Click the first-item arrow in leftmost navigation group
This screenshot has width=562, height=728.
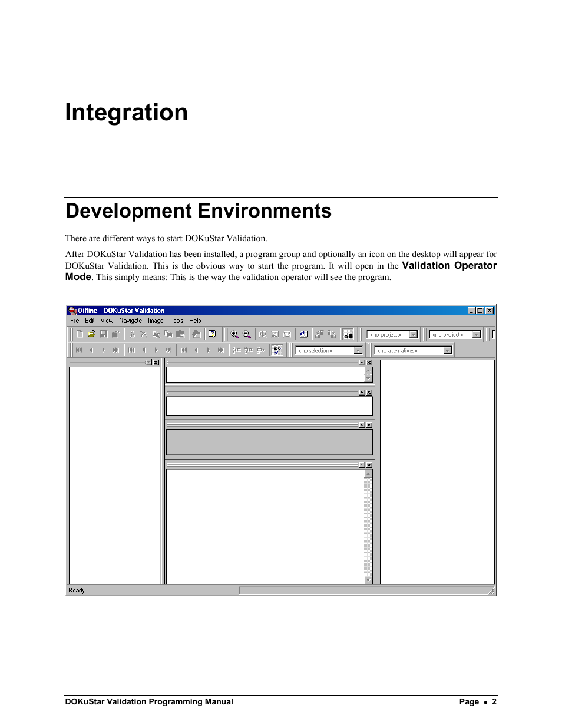click(x=79, y=350)
